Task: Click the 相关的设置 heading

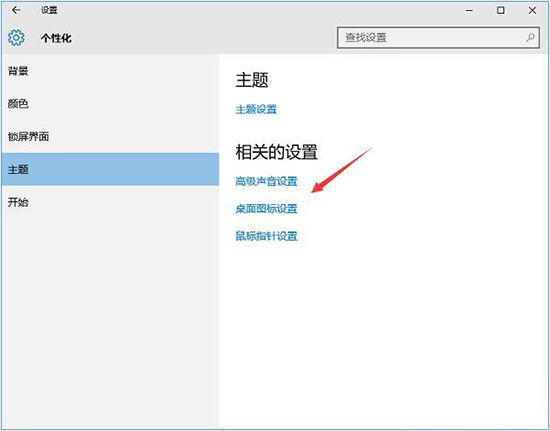Action: 276,152
